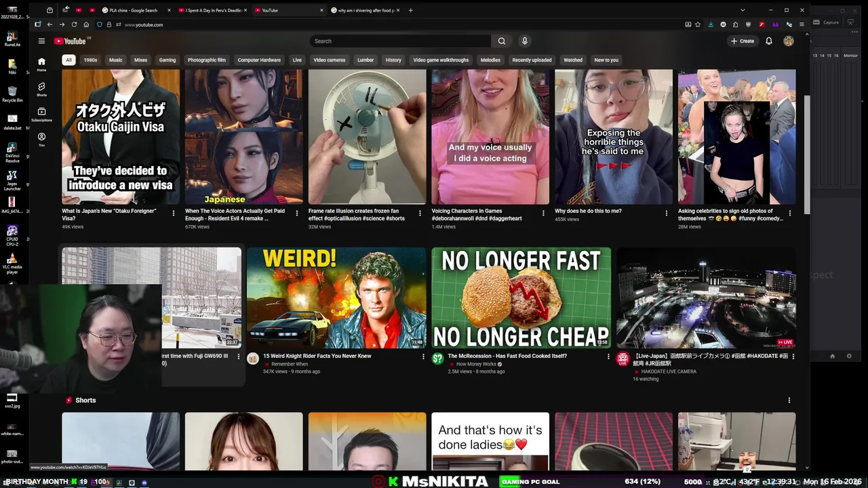
Task: Open the account avatar menu
Action: (788, 41)
